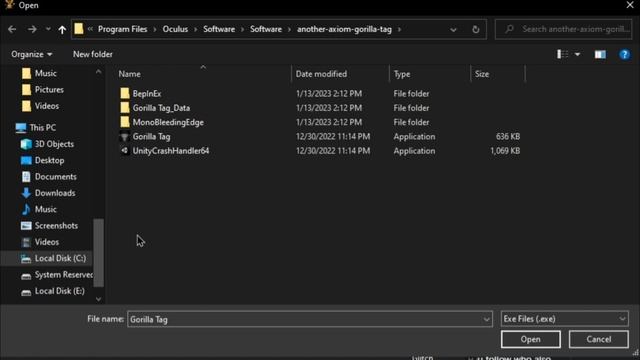Select Oculus in breadcrumb path

[x=175, y=29]
